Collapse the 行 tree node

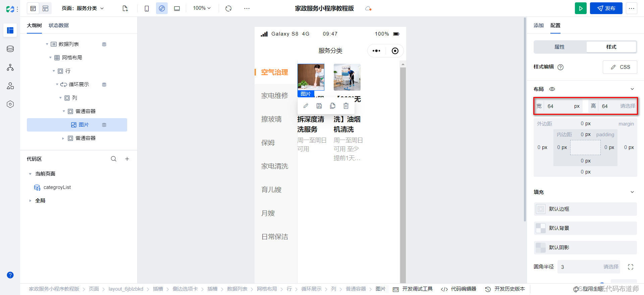point(54,71)
